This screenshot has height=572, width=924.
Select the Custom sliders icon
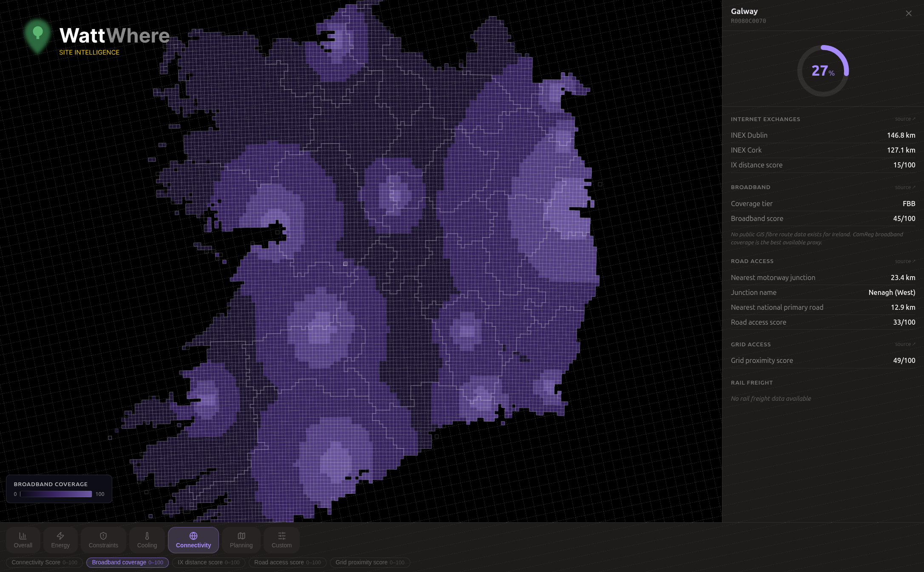(x=281, y=536)
